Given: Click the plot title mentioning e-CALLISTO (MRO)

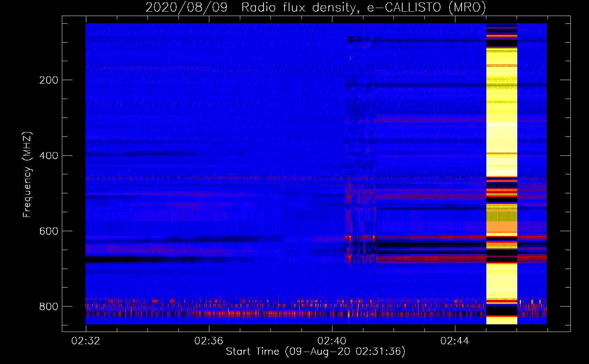Looking at the screenshot, I should (x=316, y=7).
